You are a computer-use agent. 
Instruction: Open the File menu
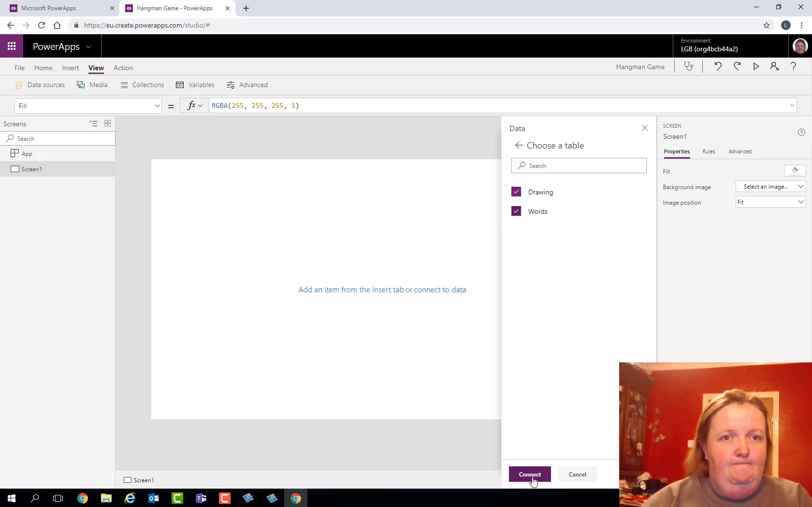point(19,68)
